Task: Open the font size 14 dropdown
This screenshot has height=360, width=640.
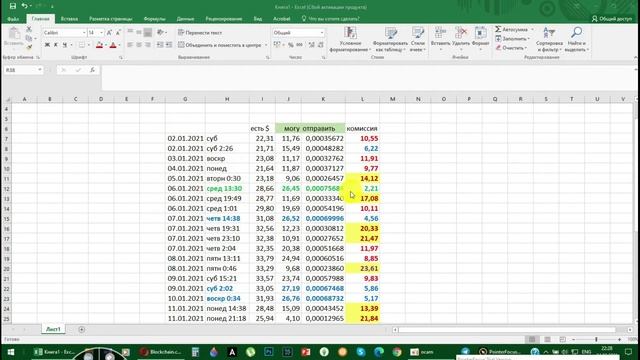Action: 101,33
